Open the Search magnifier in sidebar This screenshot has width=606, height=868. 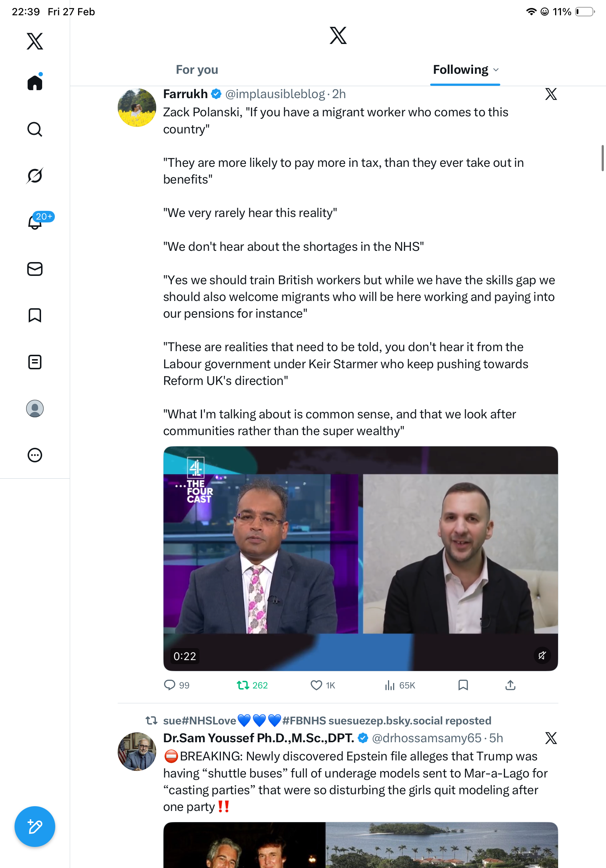[35, 129]
